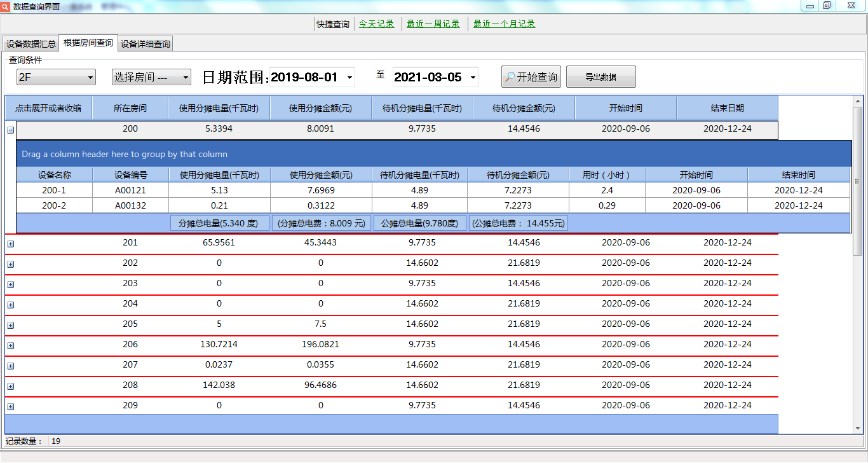Click the 设备编号 sub-table header
The width and height of the screenshot is (868, 463).
point(131,175)
